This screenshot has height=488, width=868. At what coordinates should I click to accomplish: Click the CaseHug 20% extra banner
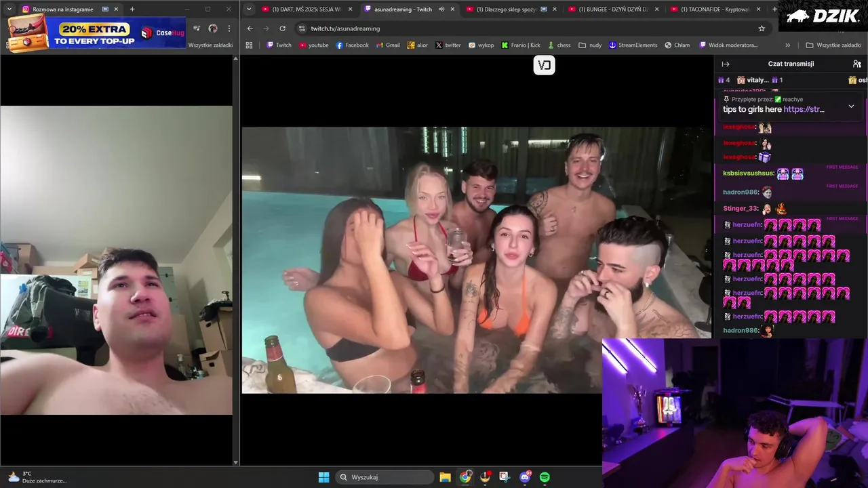point(96,33)
